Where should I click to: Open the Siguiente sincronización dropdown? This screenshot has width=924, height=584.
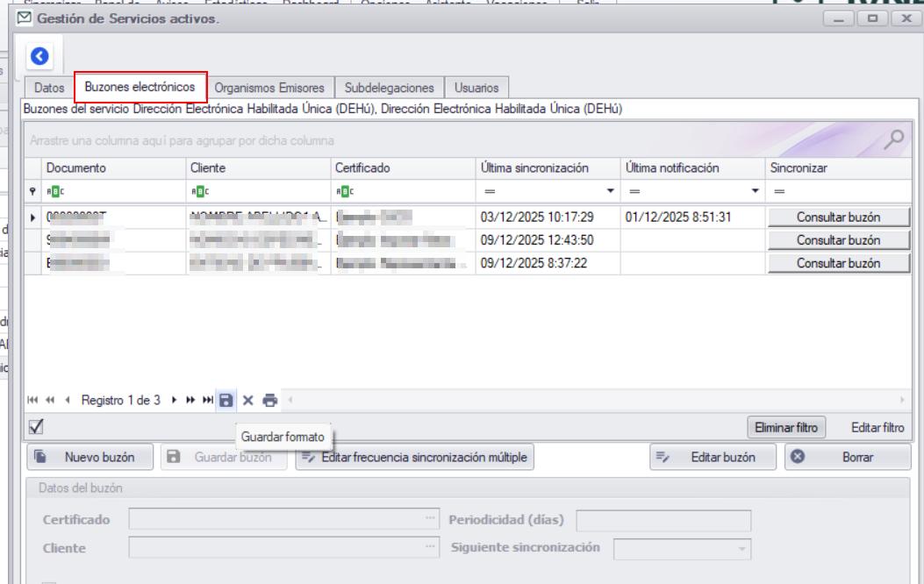743,549
